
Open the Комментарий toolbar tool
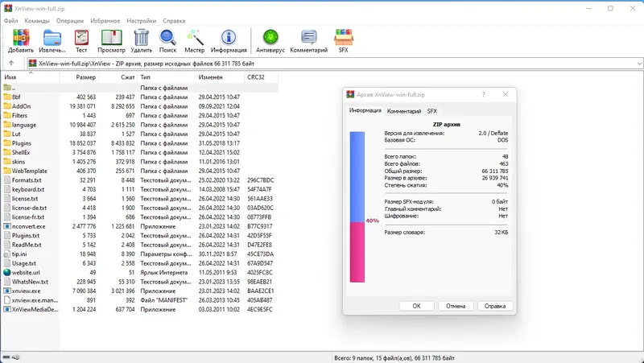309,37
